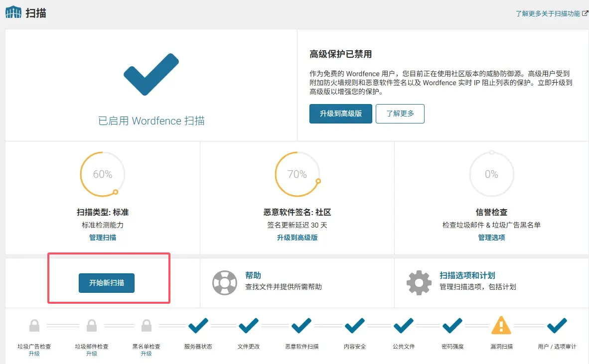Click the 公共文件 checkmark icon
This screenshot has width=589, height=364.
click(x=404, y=325)
